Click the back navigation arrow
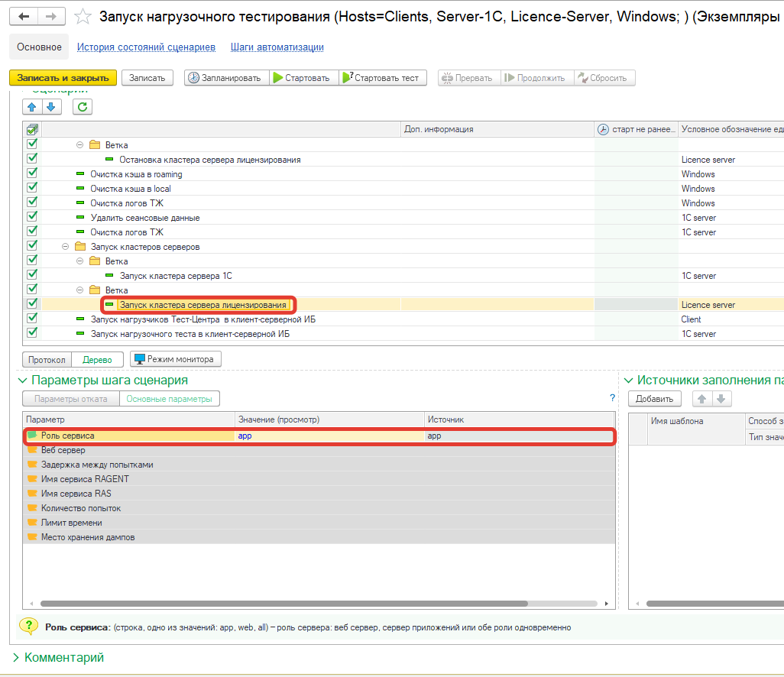Image resolution: width=784 pixels, height=677 pixels. (24, 17)
